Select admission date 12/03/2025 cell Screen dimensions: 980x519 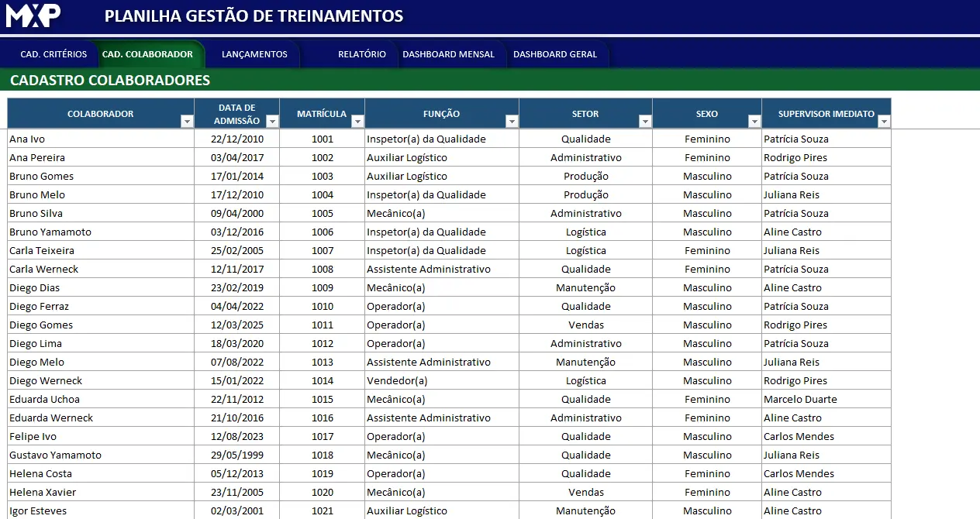point(237,325)
